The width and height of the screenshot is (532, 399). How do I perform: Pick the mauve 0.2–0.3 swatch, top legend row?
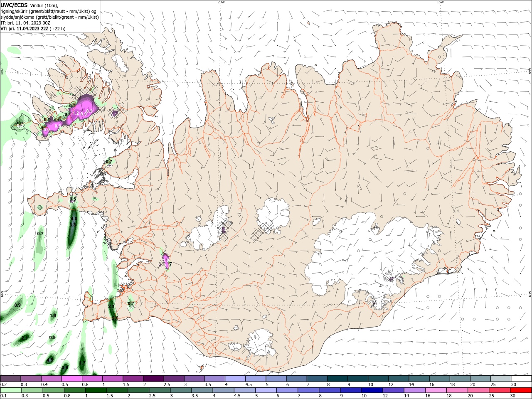click(x=10, y=379)
